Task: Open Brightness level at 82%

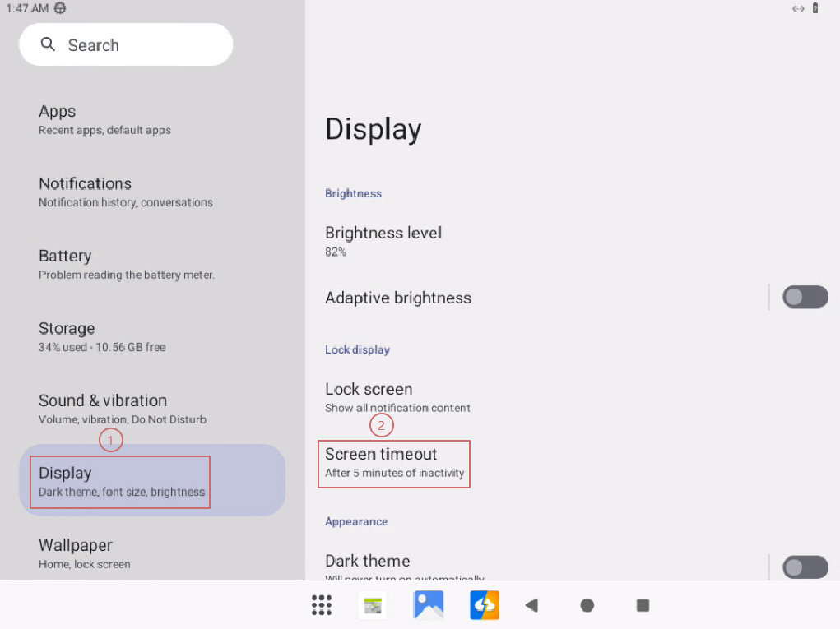Action: pyautogui.click(x=383, y=241)
